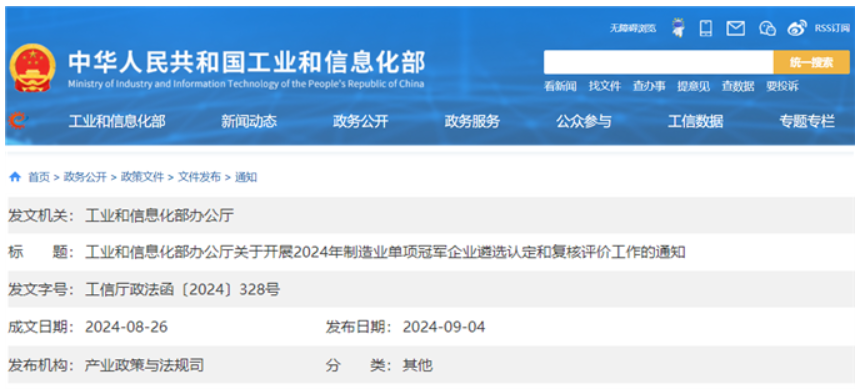Viewport: 861px width, 389px height.
Task: Click the English ministry name subtitle
Action: point(246,84)
